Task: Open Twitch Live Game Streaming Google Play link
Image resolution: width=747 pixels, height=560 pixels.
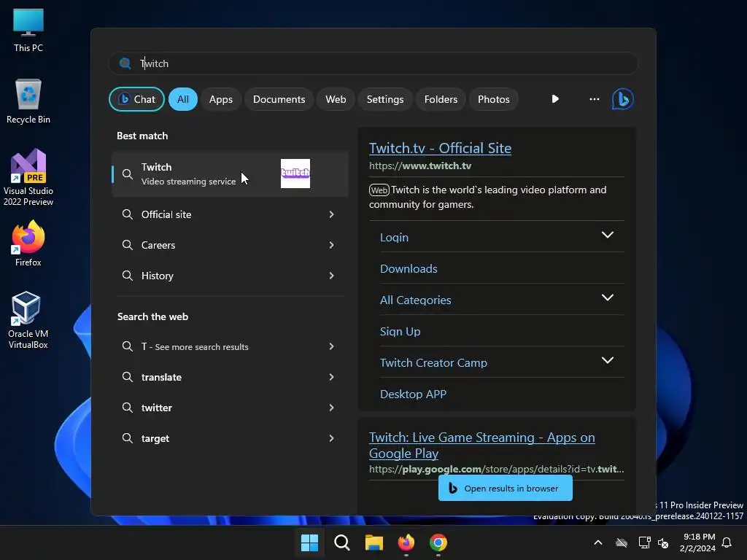Action: [481, 446]
